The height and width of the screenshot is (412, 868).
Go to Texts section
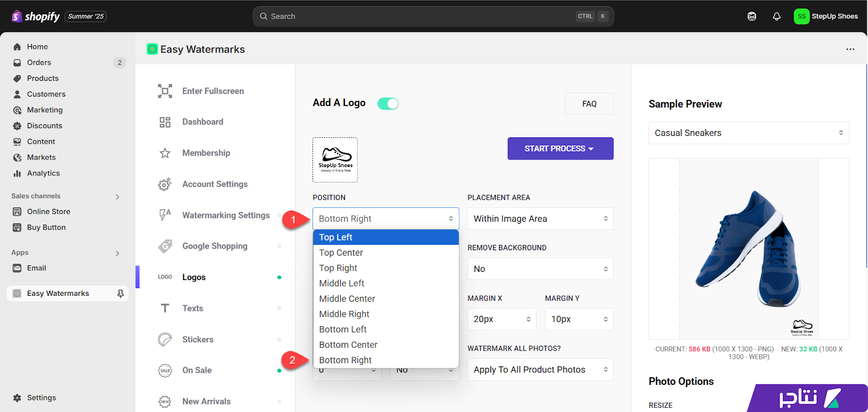point(193,308)
